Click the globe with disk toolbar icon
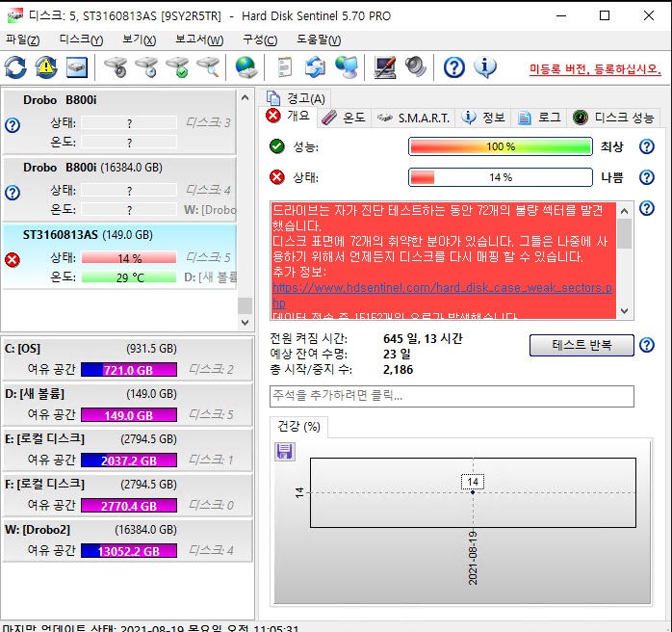672x632 pixels. [x=246, y=67]
